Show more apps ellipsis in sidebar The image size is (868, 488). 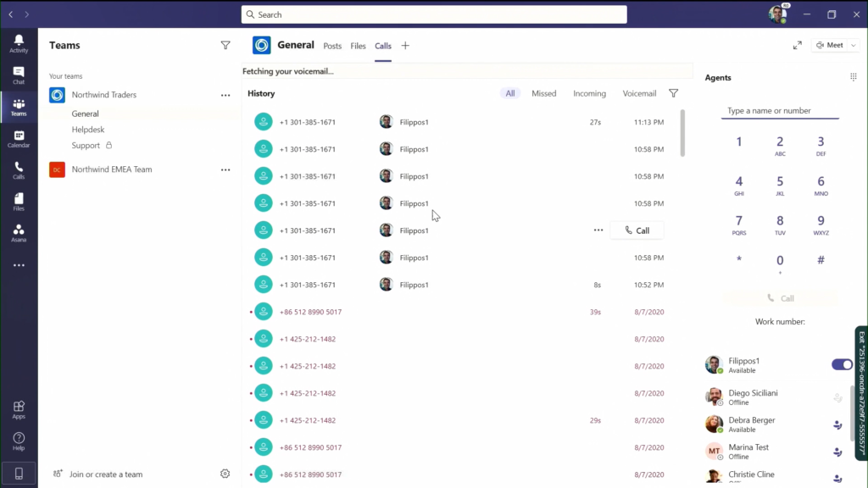click(x=19, y=265)
